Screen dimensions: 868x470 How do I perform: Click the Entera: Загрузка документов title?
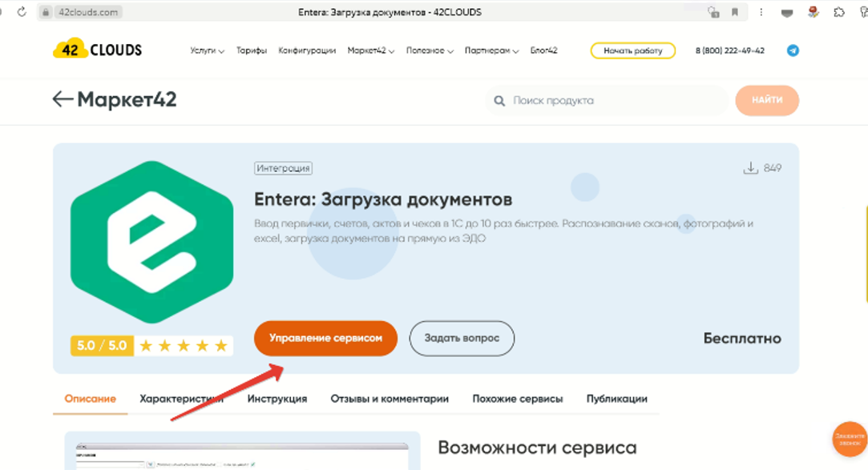tap(382, 199)
